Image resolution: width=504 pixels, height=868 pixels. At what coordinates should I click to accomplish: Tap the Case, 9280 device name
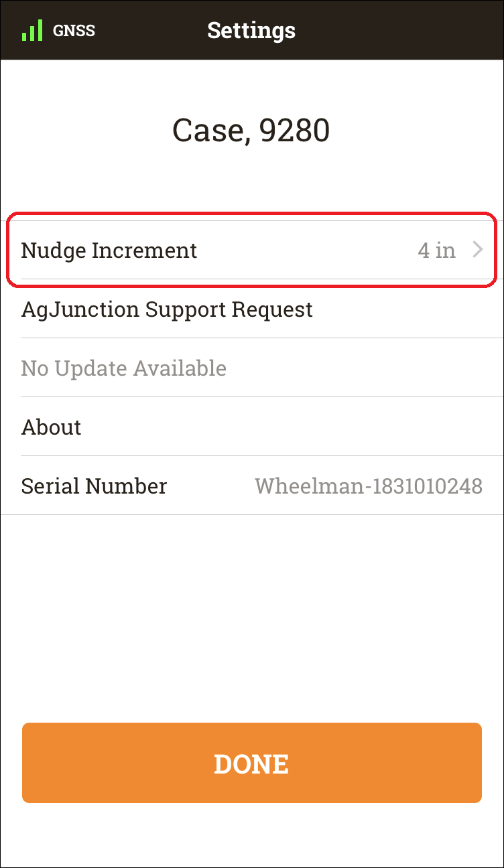coord(251,130)
